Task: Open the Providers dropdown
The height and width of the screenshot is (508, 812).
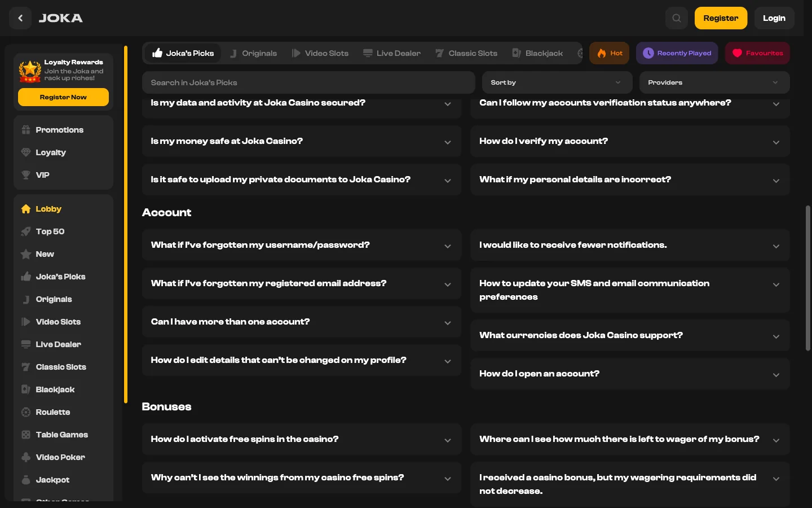Action: [714, 82]
